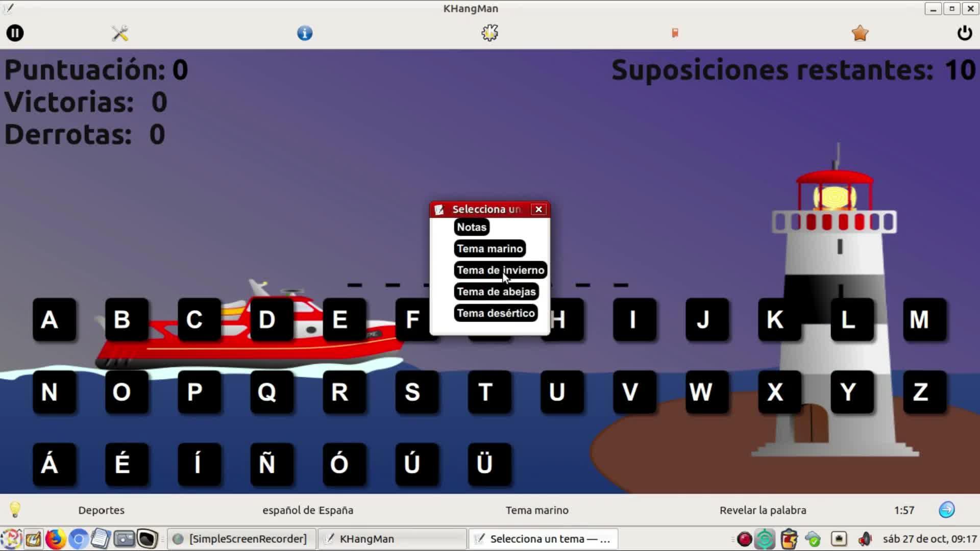This screenshot has height=551, width=980.
Task: Click the power quit icon
Action: [964, 33]
